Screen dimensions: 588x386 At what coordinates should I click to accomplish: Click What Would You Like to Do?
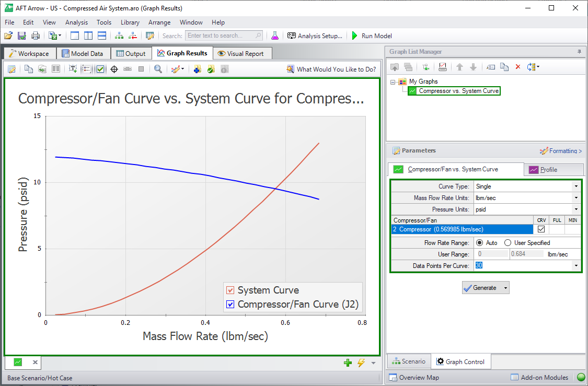(331, 69)
